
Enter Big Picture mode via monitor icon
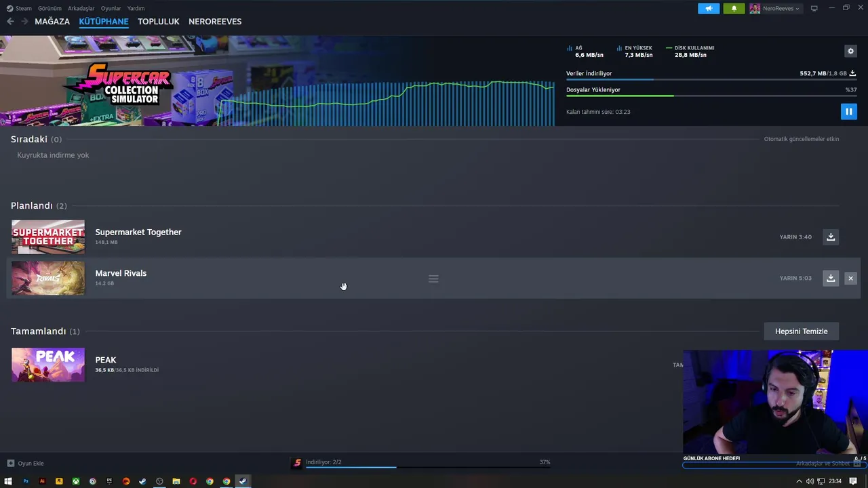pyautogui.click(x=814, y=9)
